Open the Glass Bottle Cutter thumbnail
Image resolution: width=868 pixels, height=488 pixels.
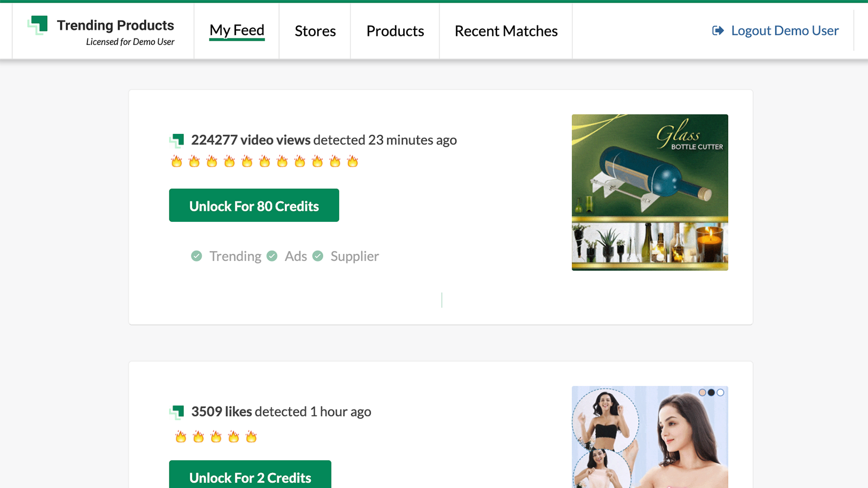649,192
